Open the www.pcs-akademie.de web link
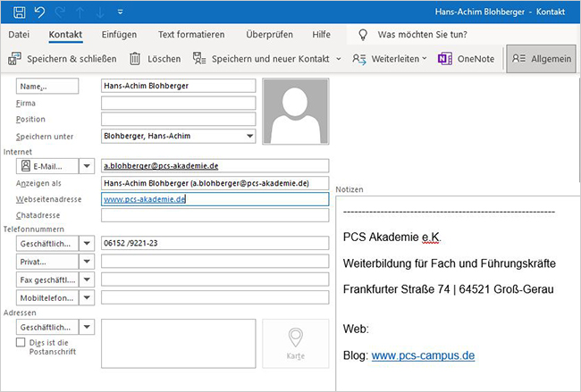This screenshot has height=392, width=581. (x=144, y=199)
